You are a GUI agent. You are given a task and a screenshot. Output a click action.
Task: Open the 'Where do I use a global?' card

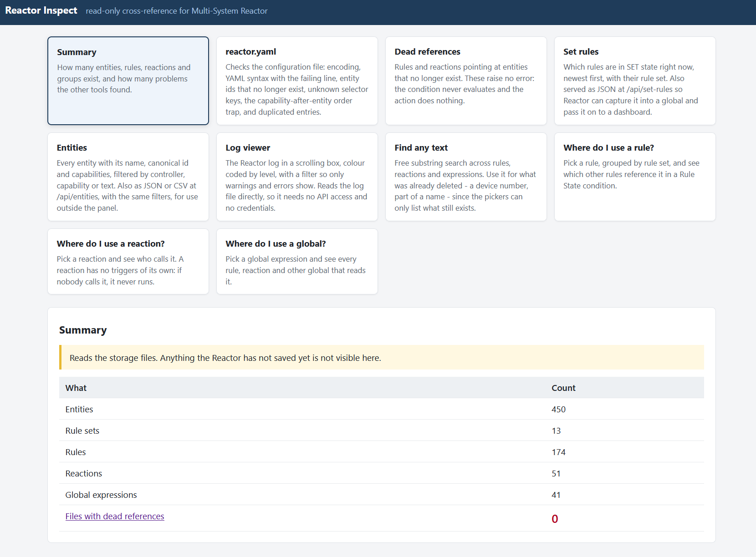(x=297, y=261)
